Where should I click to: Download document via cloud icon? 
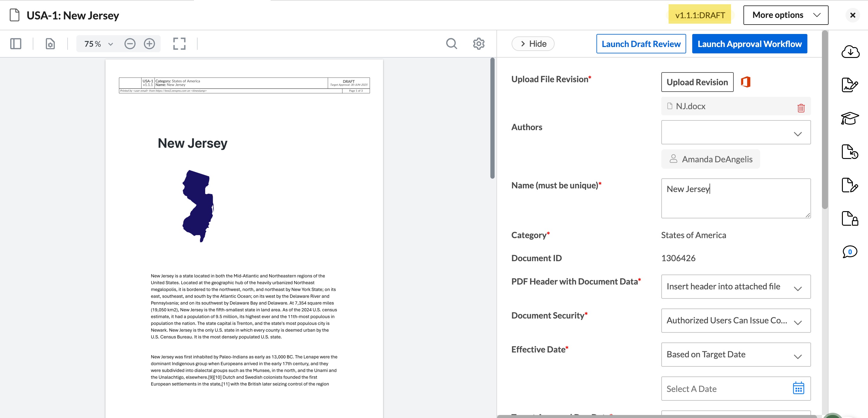tap(850, 52)
